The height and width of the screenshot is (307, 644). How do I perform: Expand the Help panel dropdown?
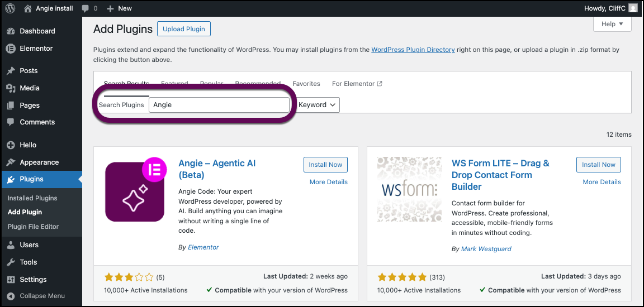point(612,24)
